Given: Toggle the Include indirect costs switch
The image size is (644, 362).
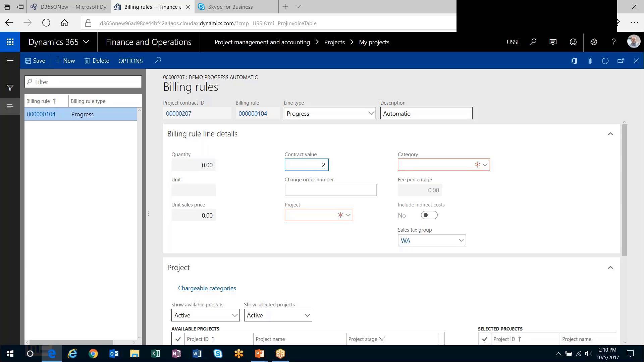Looking at the screenshot, I should point(429,215).
